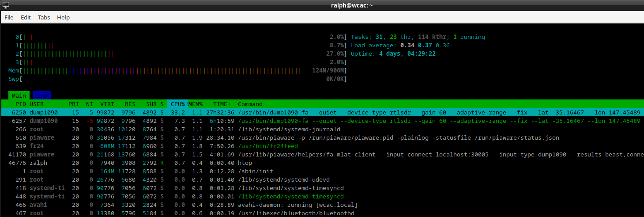The image size is (644, 217).
Task: Open the File menu
Action: coord(9,18)
